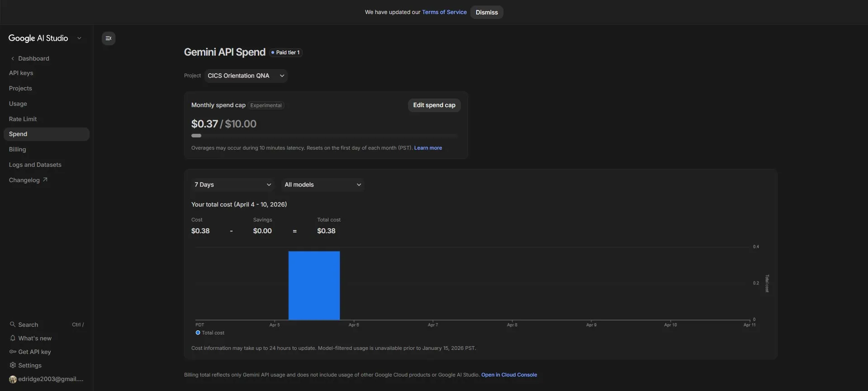Click the Google AI Studio logo text
This screenshot has width=868, height=391.
(x=38, y=38)
